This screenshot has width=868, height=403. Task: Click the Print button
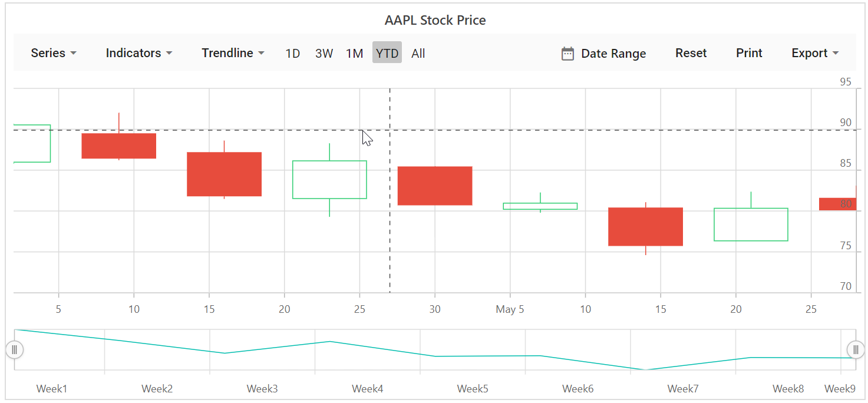point(748,53)
